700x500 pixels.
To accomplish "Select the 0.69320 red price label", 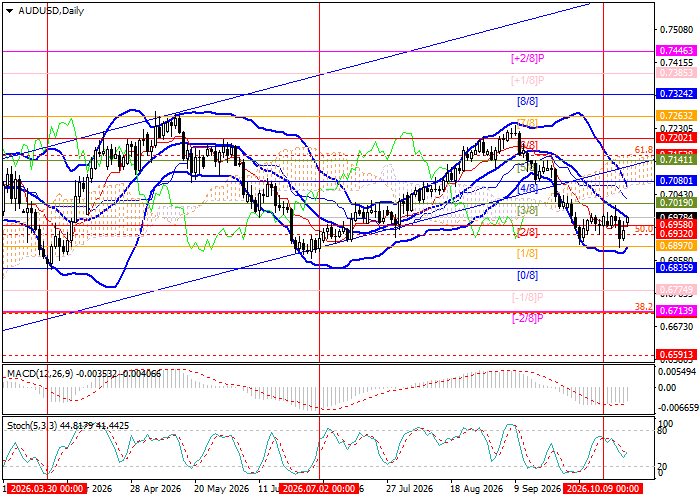I will [676, 234].
